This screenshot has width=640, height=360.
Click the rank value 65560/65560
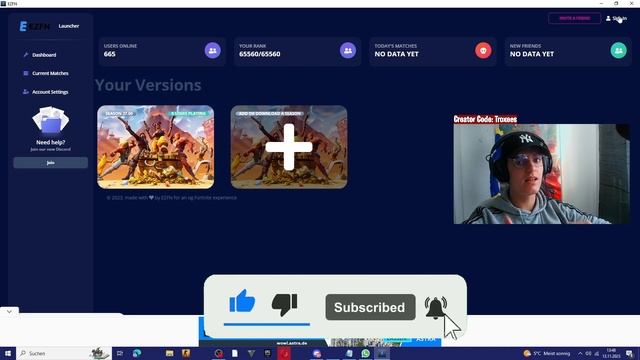tap(260, 54)
